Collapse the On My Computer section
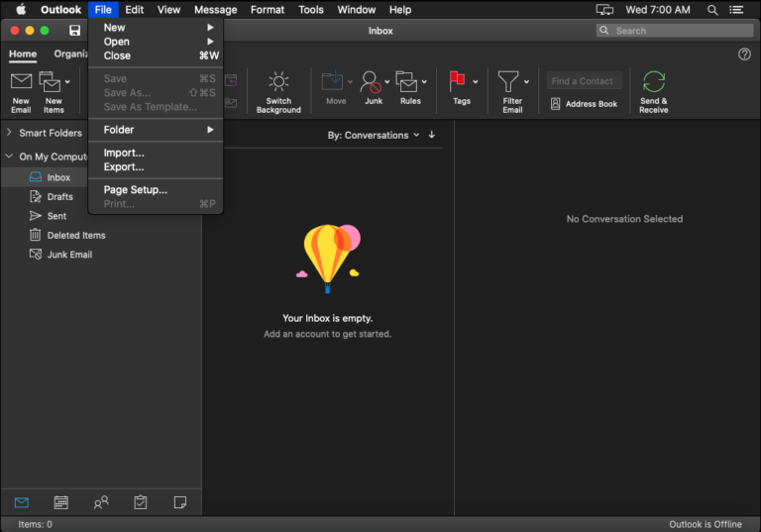Screen dimensions: 761x532 tap(9, 156)
